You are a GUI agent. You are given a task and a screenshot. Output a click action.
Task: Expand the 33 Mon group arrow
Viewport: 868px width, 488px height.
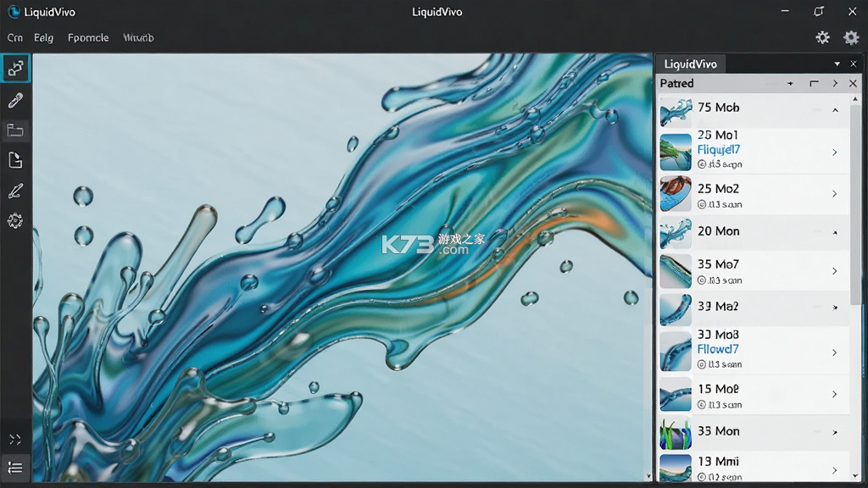pyautogui.click(x=835, y=433)
